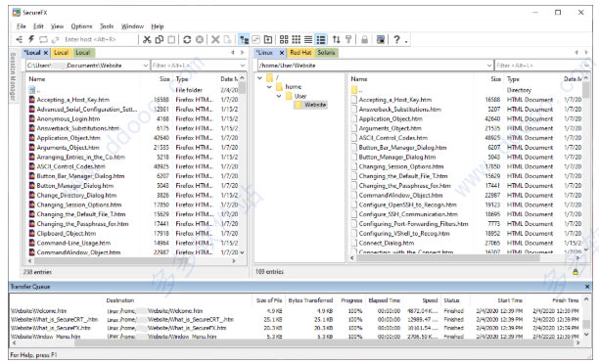Viewport: 599px width, 364px height.
Task: Collapse the root / tree node
Action: (x=259, y=78)
